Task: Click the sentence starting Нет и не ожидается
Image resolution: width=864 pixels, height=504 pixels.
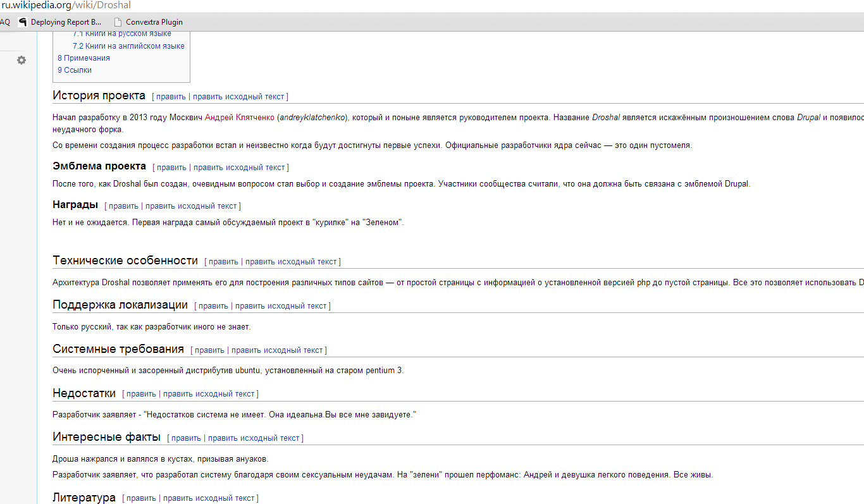Action: (x=228, y=223)
